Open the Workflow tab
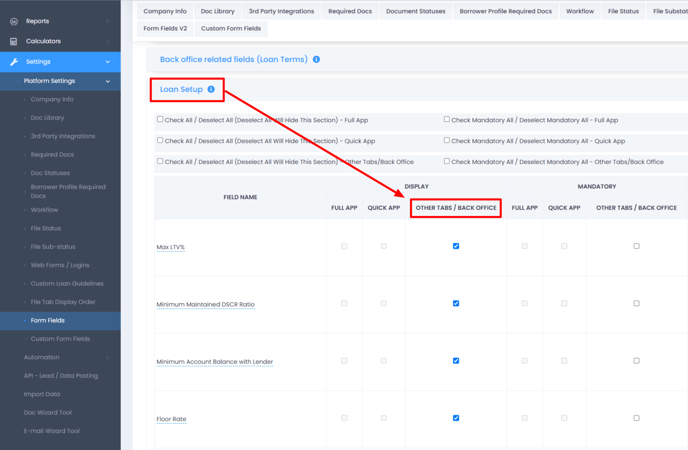688x450 pixels. point(579,12)
